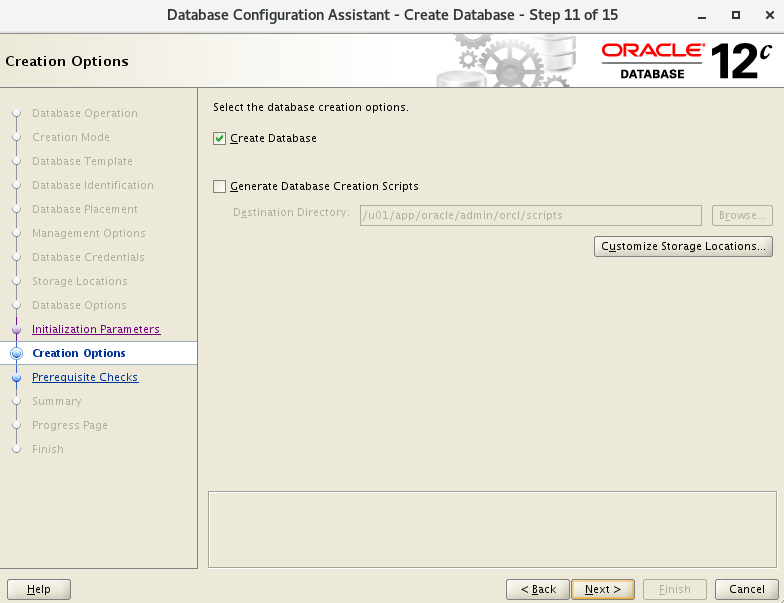
Task: Click the Database Credentials step label
Action: pos(88,257)
